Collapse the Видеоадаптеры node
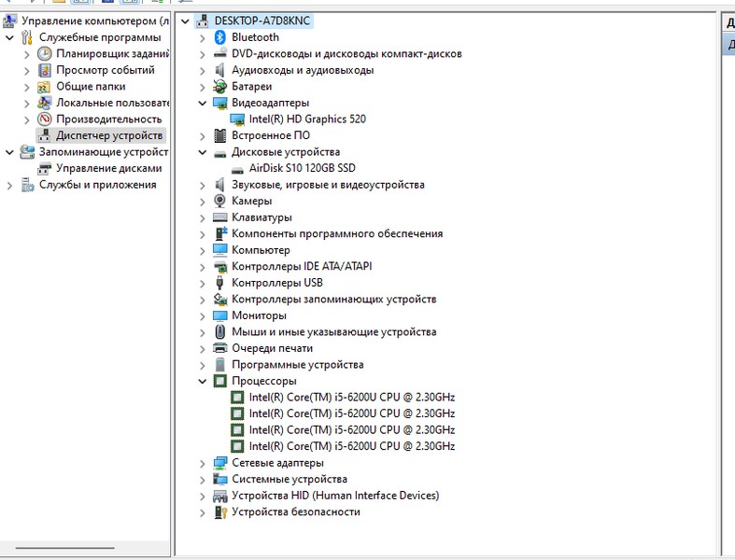This screenshot has width=735, height=560. tap(203, 103)
